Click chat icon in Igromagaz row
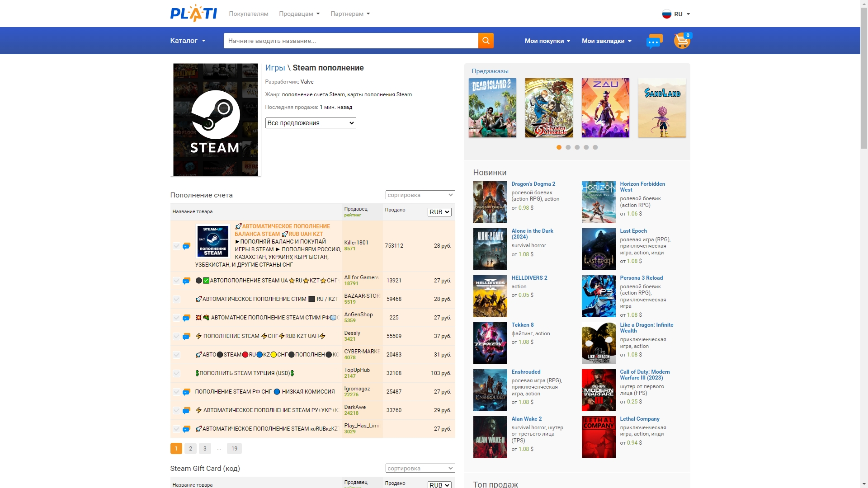Screen dimensions: 868x488 186,392
